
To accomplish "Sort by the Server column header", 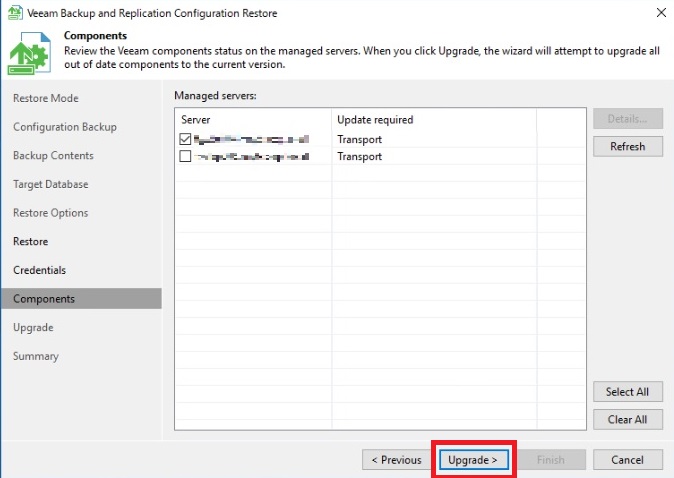I will pos(253,120).
